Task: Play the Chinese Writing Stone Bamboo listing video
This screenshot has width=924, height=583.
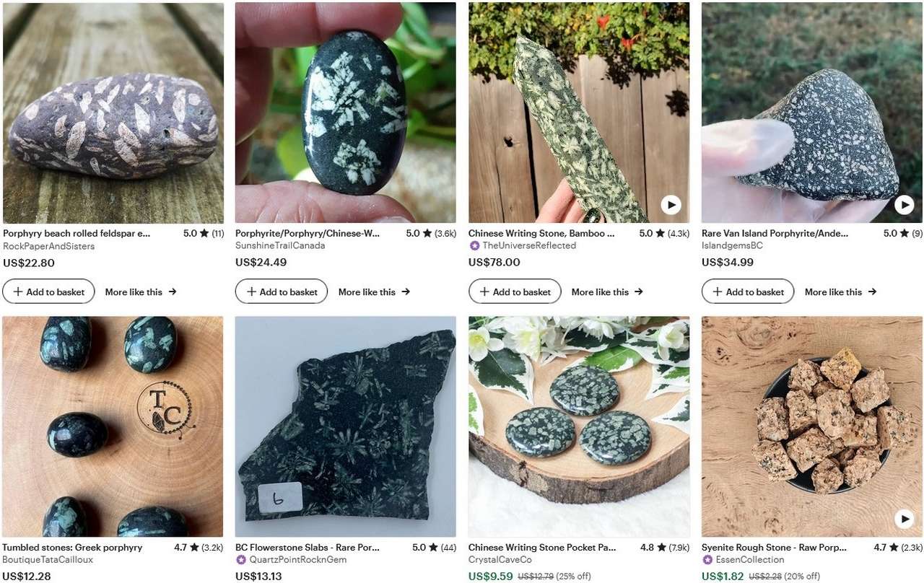Action: tap(671, 204)
